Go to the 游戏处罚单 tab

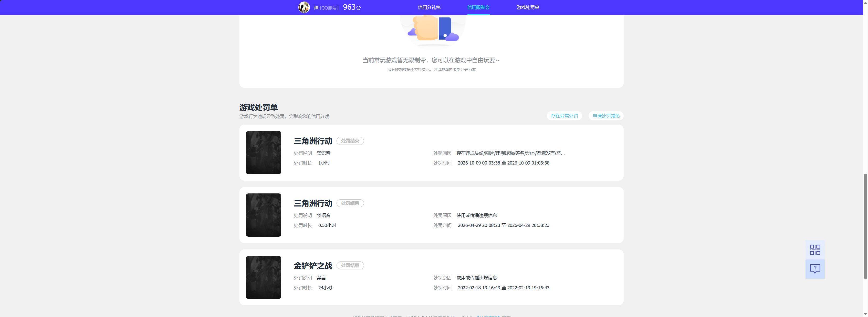click(528, 7)
